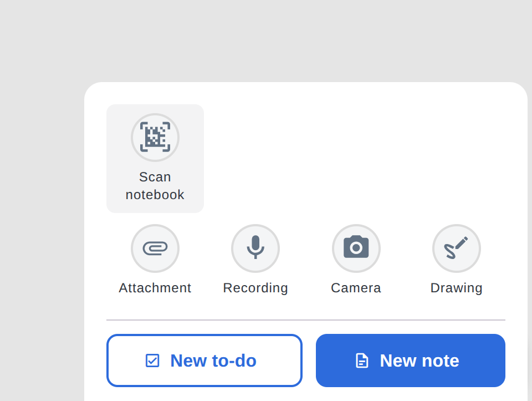This screenshot has height=401, width=532.
Task: Click the "New note" text
Action: pyautogui.click(x=420, y=361)
